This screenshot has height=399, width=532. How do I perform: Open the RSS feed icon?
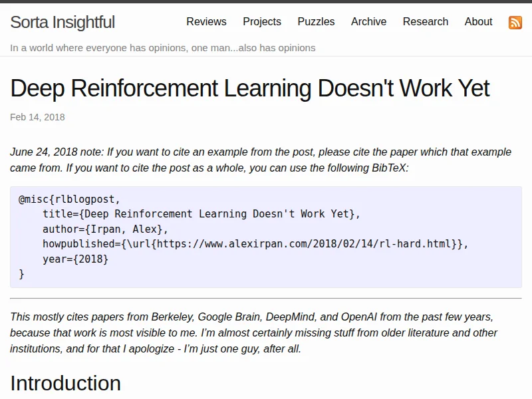coord(515,22)
